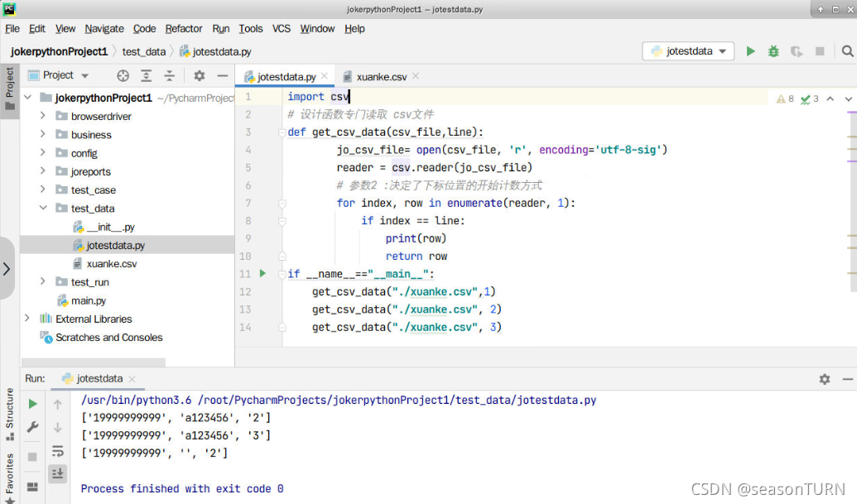Open run configuration wrench icon

pyautogui.click(x=33, y=427)
